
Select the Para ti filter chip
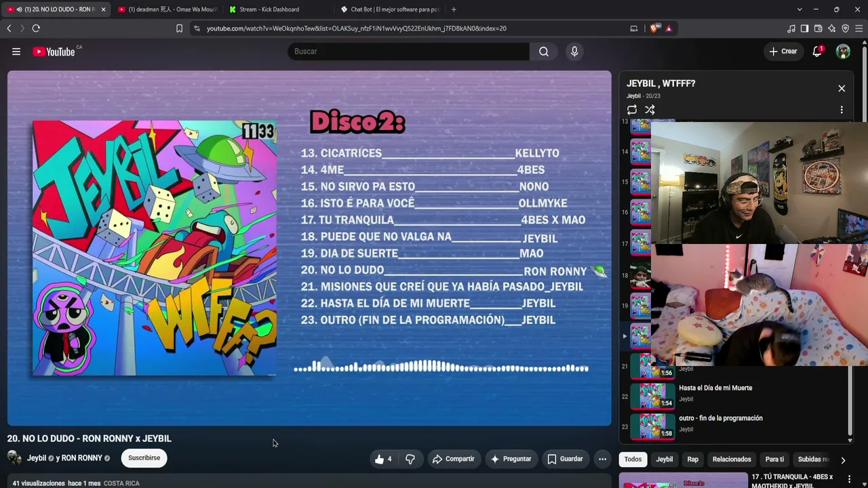pyautogui.click(x=774, y=460)
